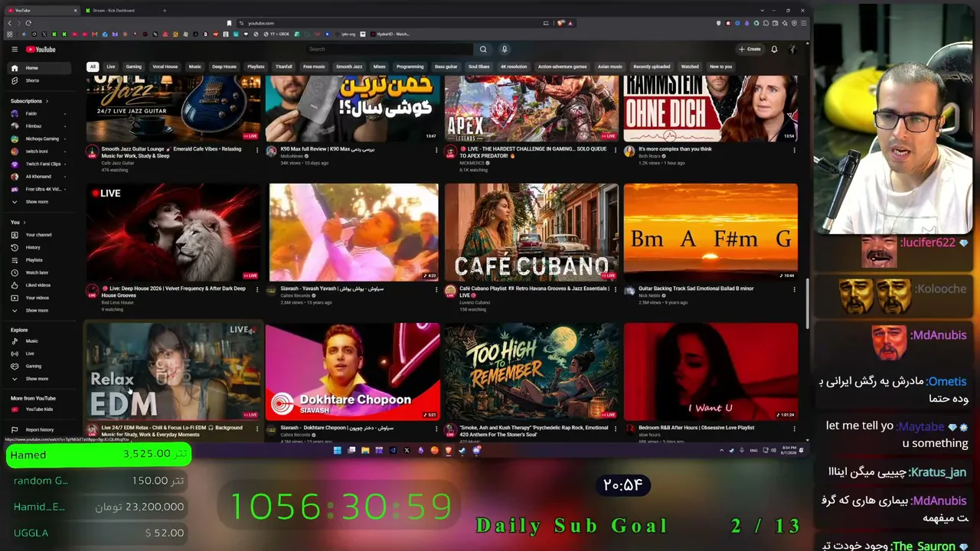Open options menu for Smooth Jazz Guitar Lounge video
The image size is (980, 551).
click(x=257, y=150)
